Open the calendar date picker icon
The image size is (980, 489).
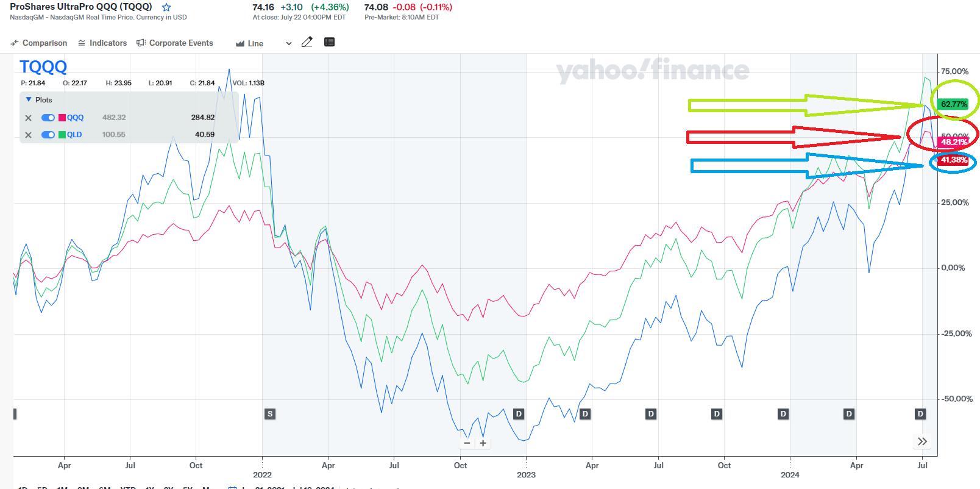tap(233, 488)
